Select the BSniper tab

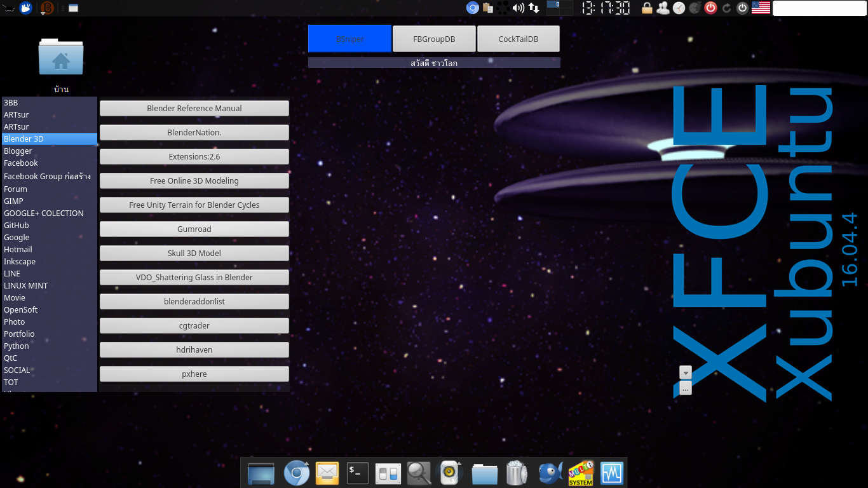point(350,39)
